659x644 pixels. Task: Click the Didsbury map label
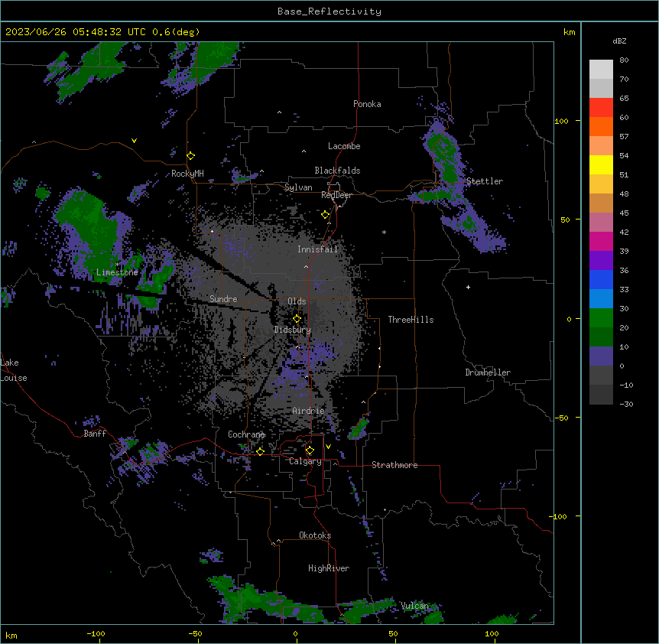click(x=293, y=330)
